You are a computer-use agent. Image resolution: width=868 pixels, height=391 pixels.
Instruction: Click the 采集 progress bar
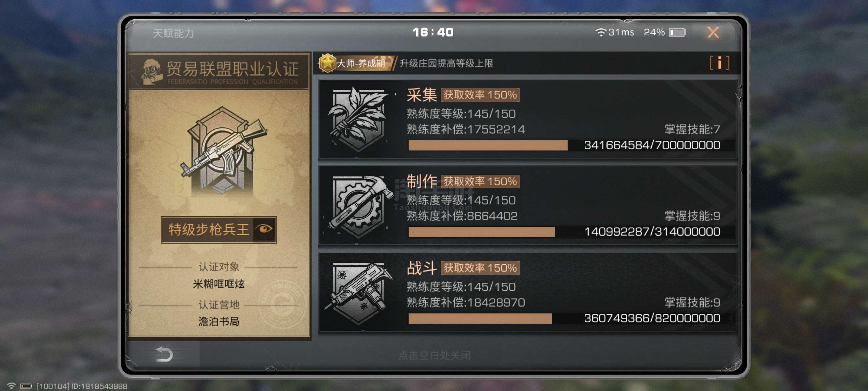click(487, 146)
